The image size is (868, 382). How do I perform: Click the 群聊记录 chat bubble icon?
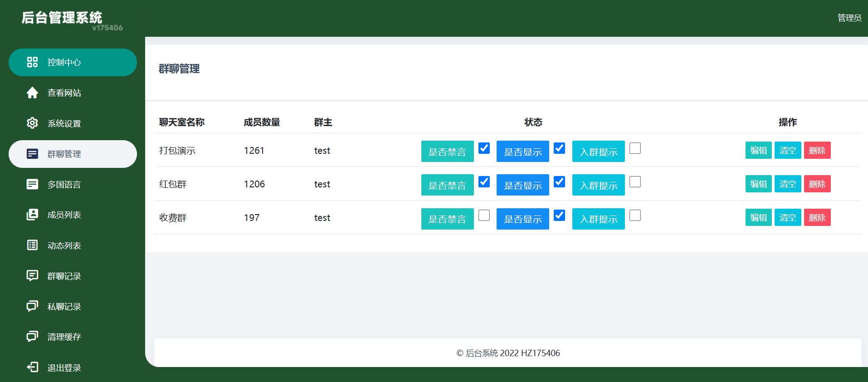tap(32, 276)
